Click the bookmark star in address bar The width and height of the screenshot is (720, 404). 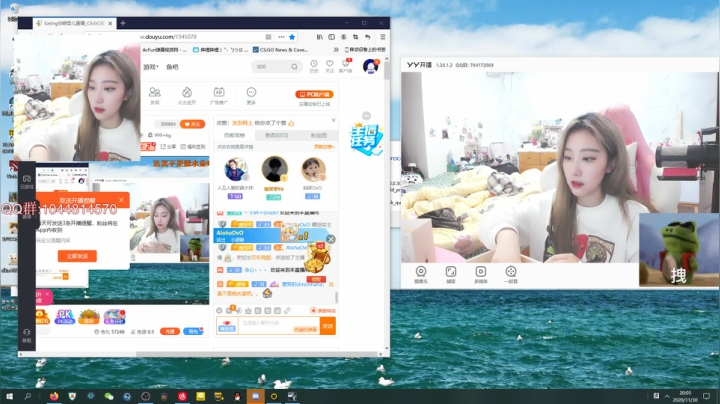[x=292, y=37]
